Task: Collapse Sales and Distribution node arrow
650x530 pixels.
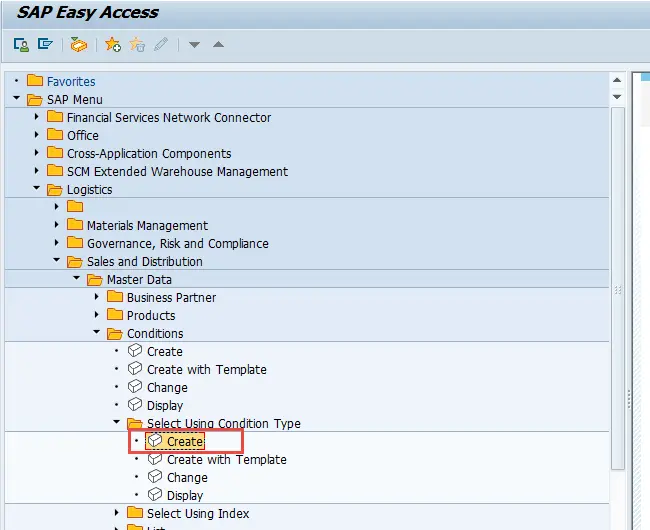Action: click(x=57, y=260)
